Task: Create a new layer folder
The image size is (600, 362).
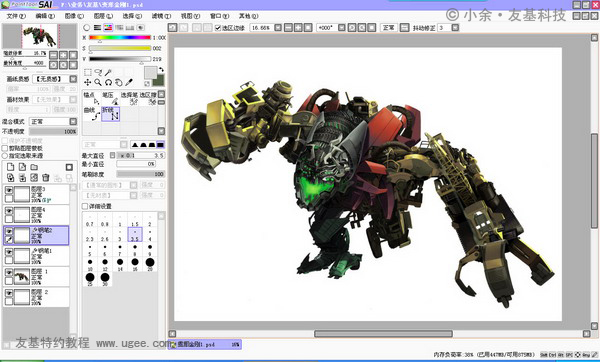Action: pos(34,167)
